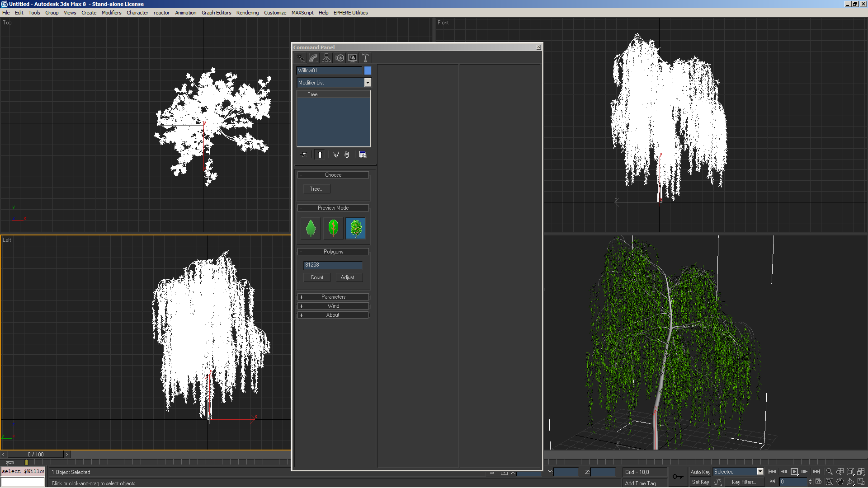Open the Rendering menu
Image resolution: width=868 pixels, height=488 pixels.
coord(247,13)
